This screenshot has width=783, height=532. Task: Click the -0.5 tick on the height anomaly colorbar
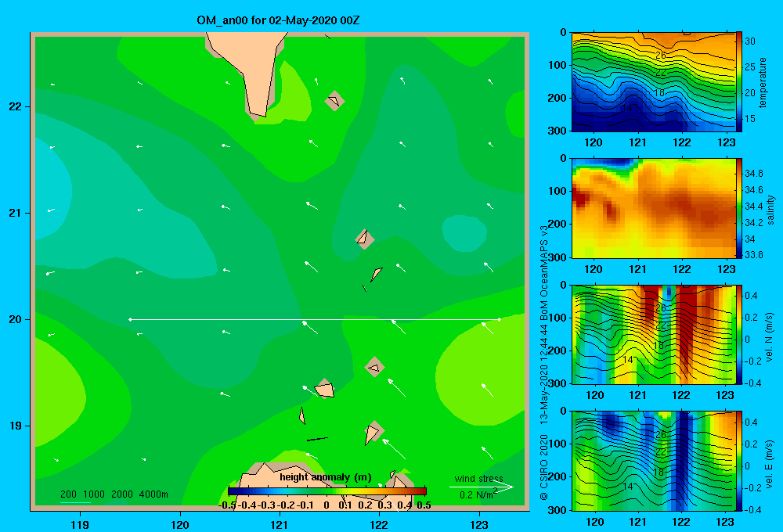tap(227, 505)
